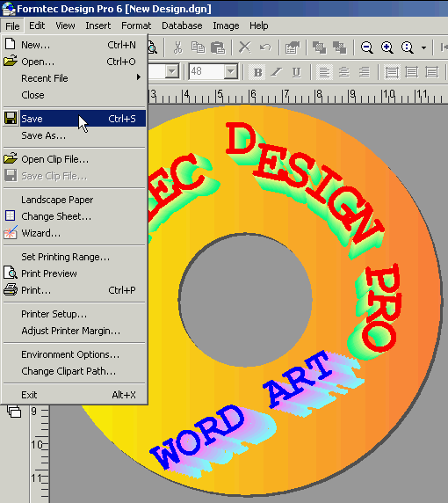The width and height of the screenshot is (448, 503).
Task: Choose Change Clipart Path... menu entry
Action: pyautogui.click(x=75, y=371)
